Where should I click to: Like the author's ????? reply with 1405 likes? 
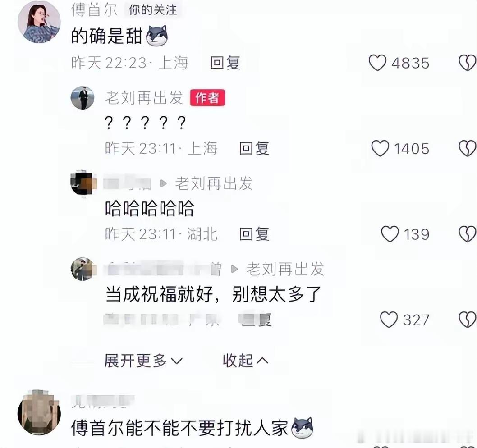coord(380,148)
